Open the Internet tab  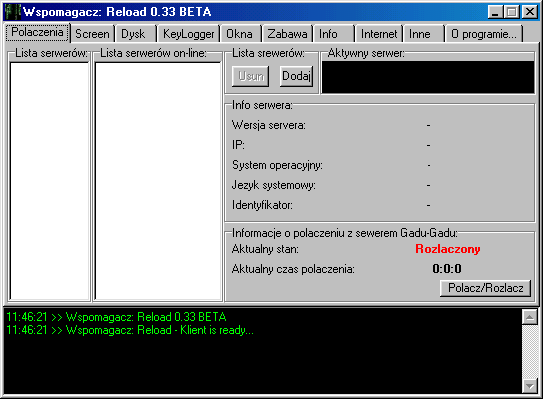point(379,34)
